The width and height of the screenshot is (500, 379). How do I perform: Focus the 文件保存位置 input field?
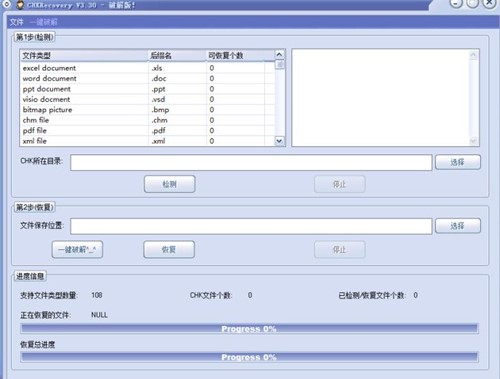pos(251,226)
